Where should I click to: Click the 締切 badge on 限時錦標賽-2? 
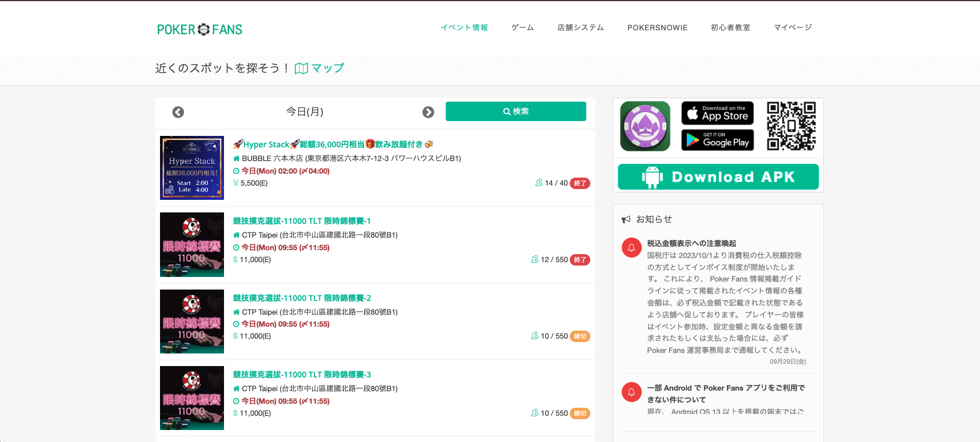click(580, 336)
